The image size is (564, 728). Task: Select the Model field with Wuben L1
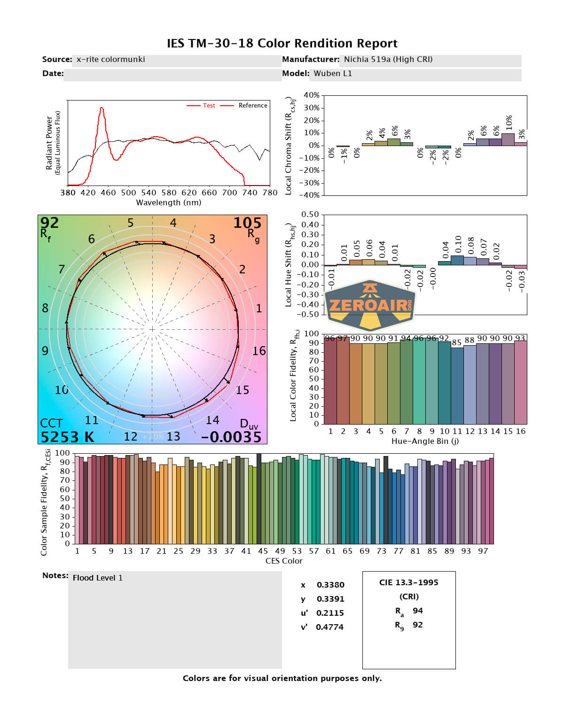[416, 74]
